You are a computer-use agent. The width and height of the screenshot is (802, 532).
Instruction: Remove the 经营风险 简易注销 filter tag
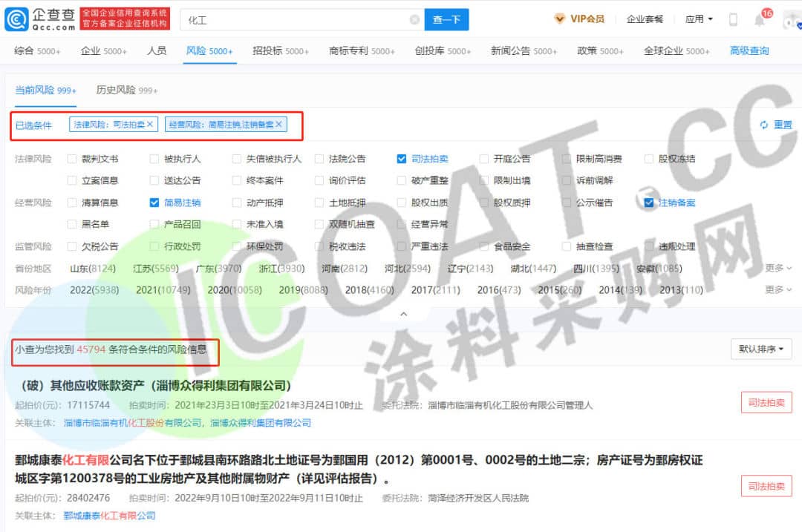278,125
